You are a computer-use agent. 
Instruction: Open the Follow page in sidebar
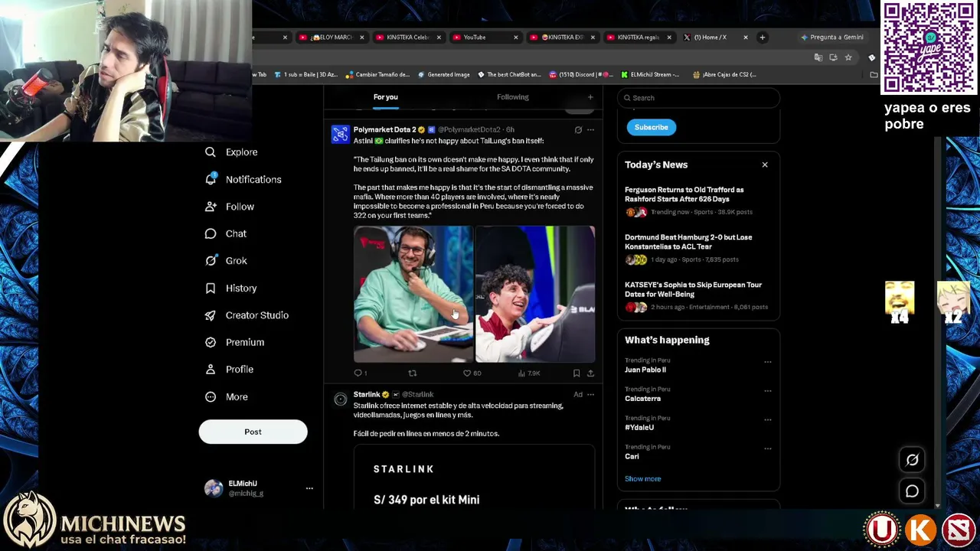(x=230, y=207)
